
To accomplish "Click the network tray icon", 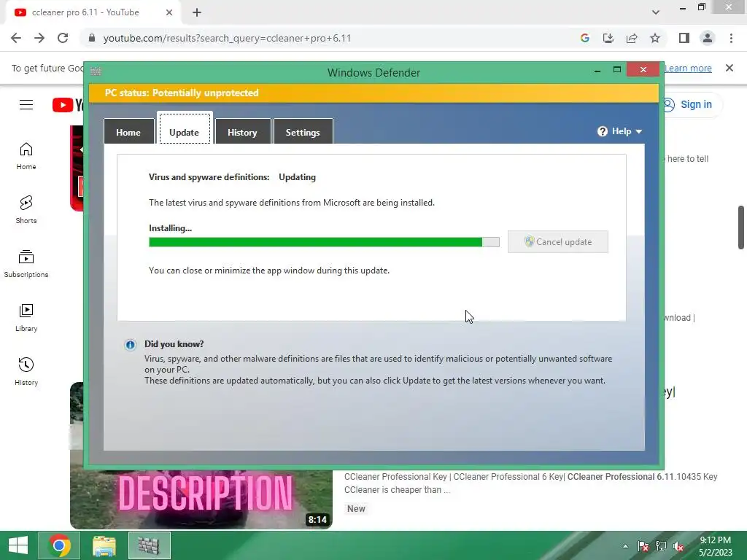I will 661,546.
